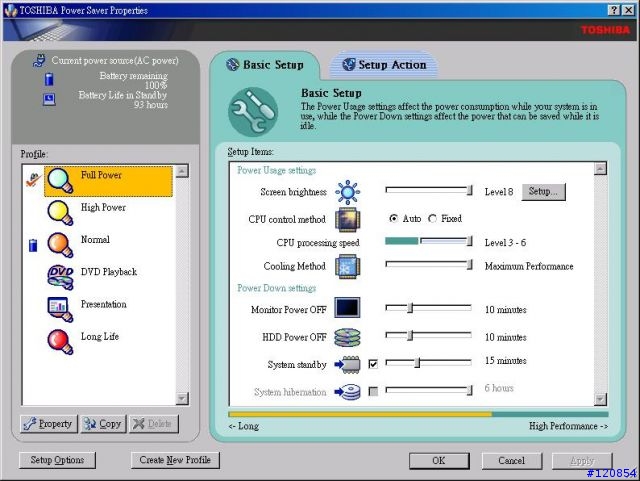Click the System standby time slider
640x481 pixels.
pyautogui.click(x=429, y=363)
